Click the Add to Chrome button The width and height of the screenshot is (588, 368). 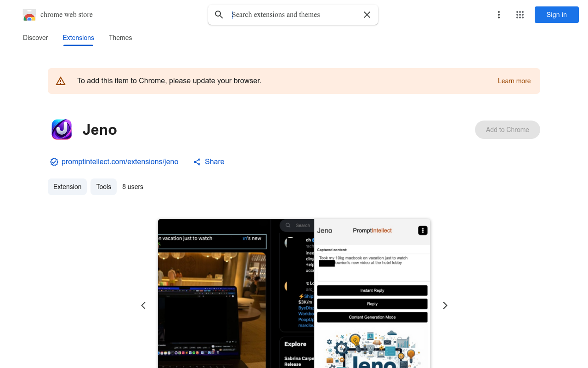pyautogui.click(x=507, y=130)
